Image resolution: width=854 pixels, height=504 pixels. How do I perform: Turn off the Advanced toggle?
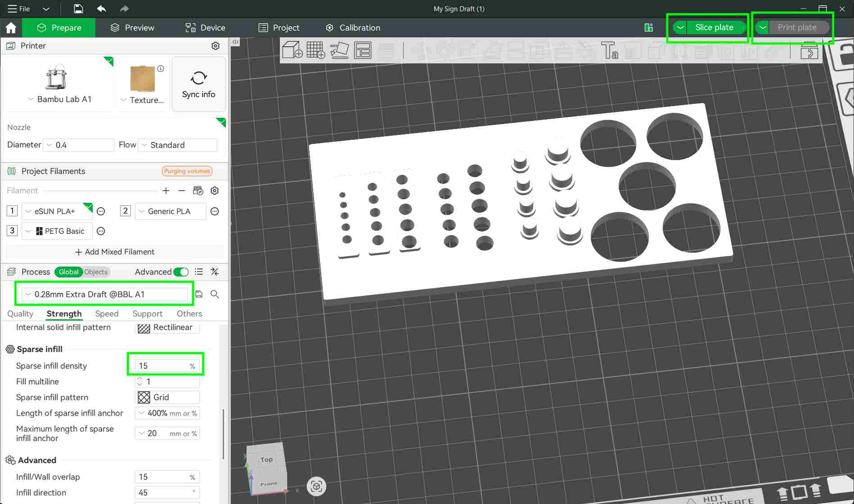[x=181, y=272]
